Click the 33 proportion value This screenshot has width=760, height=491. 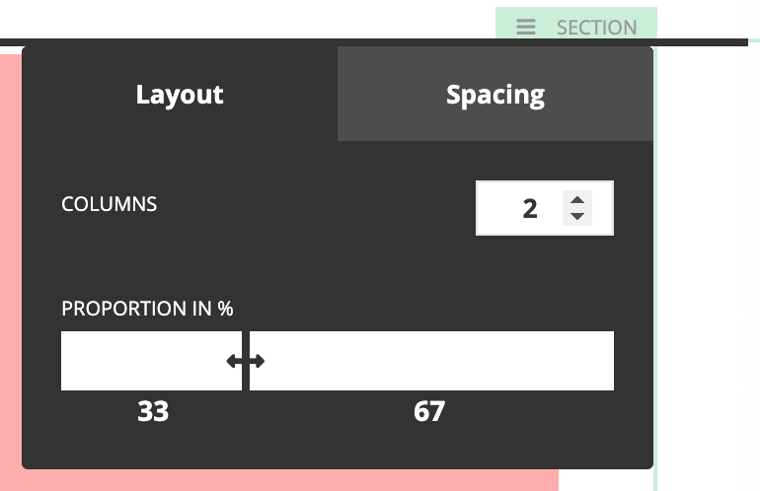(153, 411)
